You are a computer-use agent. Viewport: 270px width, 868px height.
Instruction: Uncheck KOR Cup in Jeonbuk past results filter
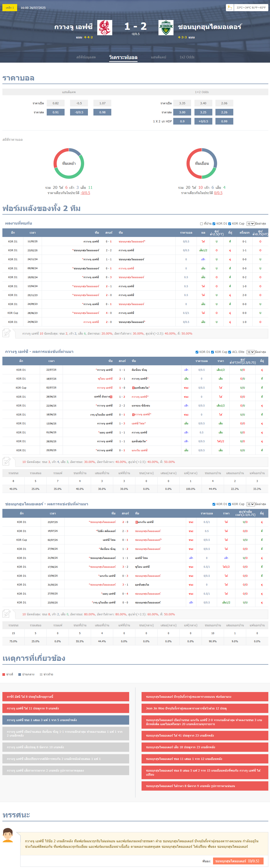click(229, 504)
